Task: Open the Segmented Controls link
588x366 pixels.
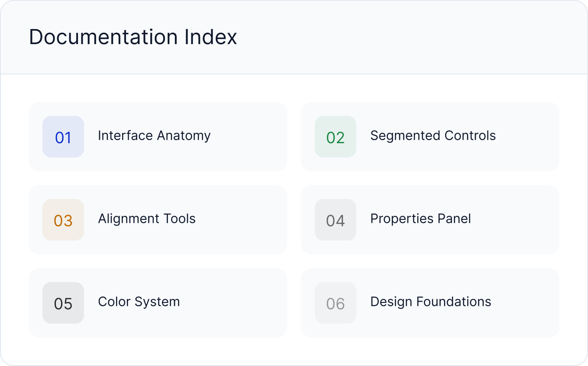Action: pyautogui.click(x=433, y=136)
